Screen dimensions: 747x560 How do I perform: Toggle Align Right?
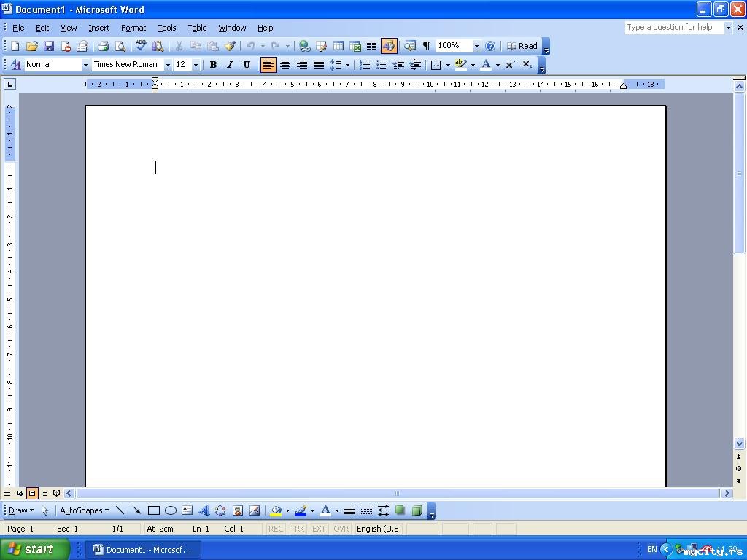pos(302,65)
